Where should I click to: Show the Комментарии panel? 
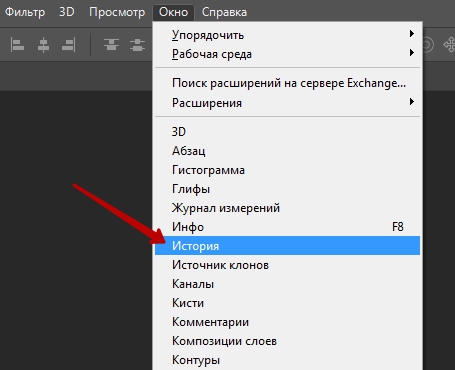tap(287, 322)
